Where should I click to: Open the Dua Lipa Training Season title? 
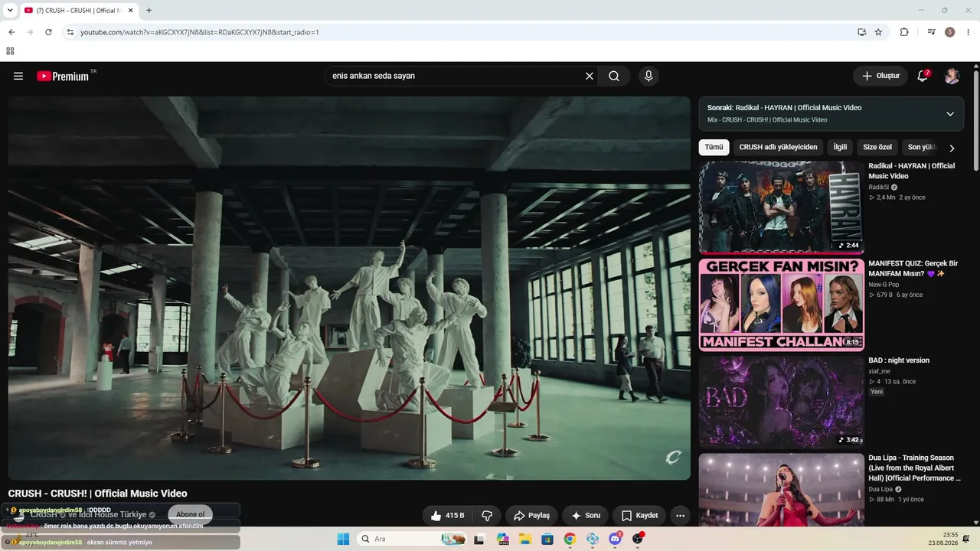[914, 468]
